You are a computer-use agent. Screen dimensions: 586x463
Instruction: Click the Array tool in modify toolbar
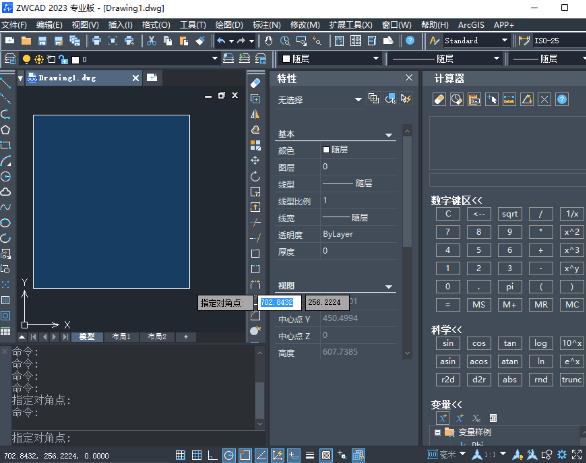point(255,145)
